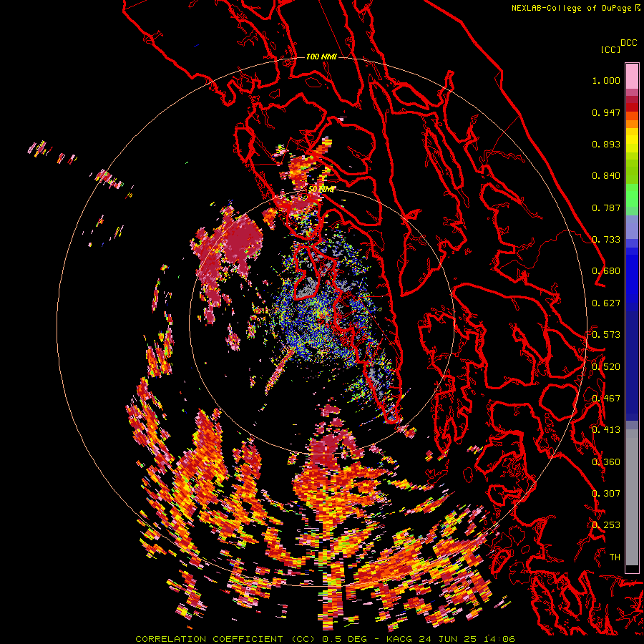Click the 0.307 legend scale value
The height and width of the screenshot is (644, 644).
coord(606,494)
